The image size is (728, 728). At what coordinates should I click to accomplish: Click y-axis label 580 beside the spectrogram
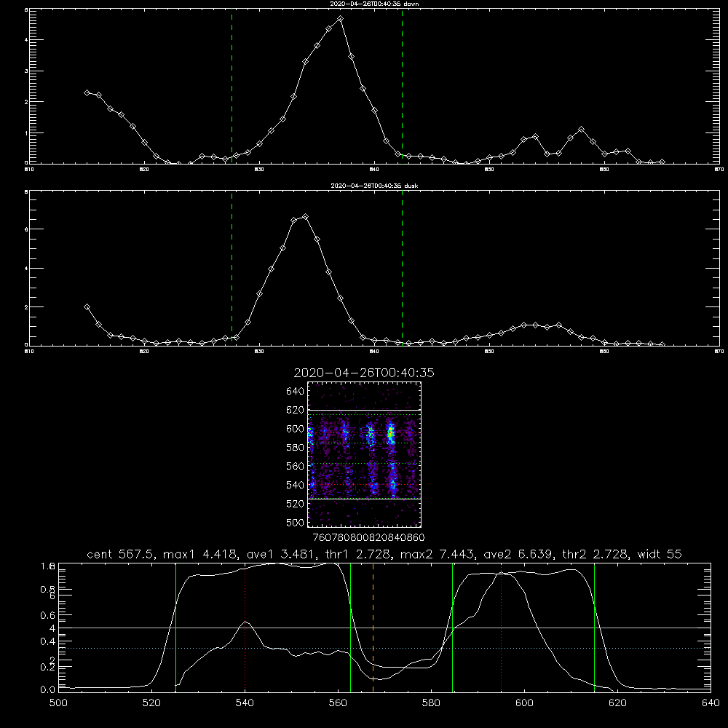click(296, 448)
